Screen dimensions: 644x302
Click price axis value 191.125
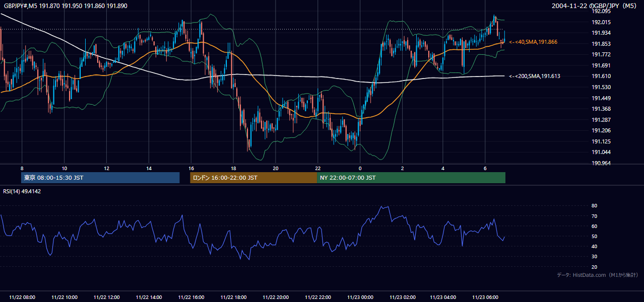[x=601, y=141]
